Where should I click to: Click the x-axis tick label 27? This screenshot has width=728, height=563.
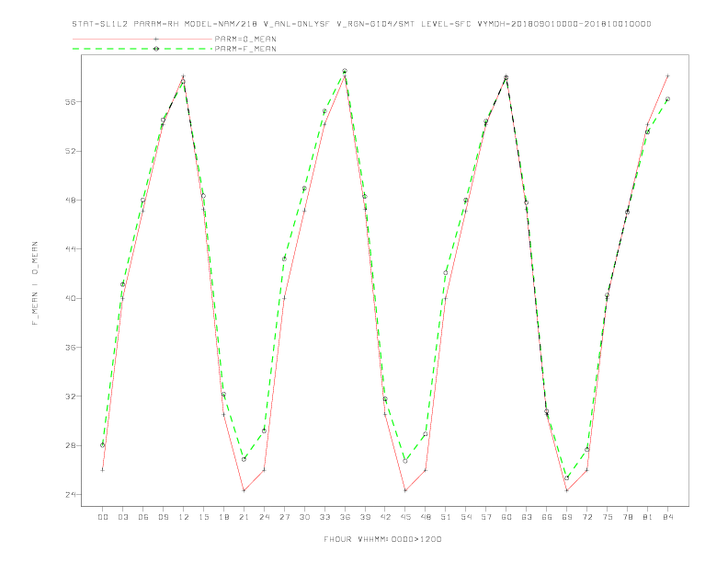coord(284,517)
